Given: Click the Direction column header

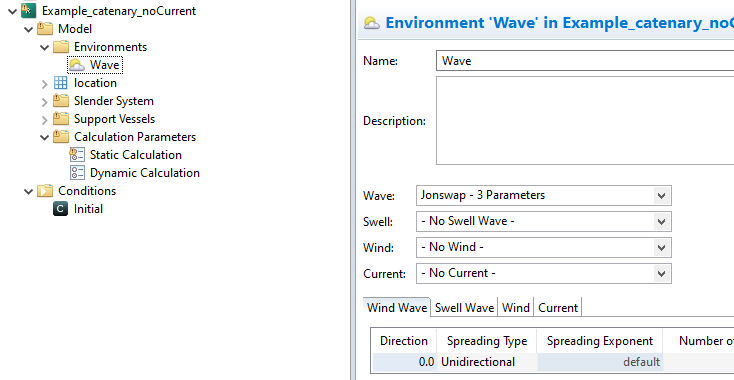Looking at the screenshot, I should [x=404, y=341].
